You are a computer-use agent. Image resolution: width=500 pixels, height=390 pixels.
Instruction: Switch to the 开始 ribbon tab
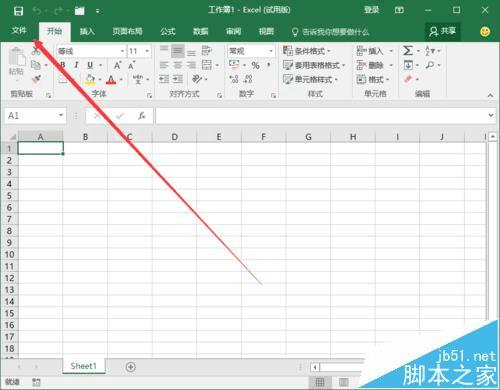click(55, 32)
